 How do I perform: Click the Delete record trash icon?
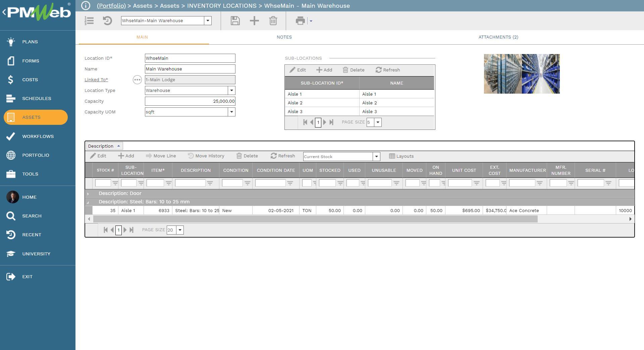coord(273,21)
